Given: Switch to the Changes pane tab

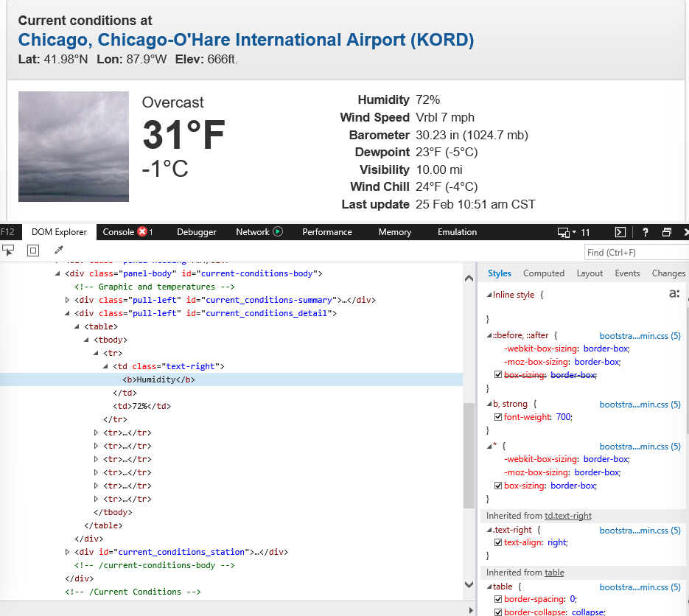Looking at the screenshot, I should 668,273.
